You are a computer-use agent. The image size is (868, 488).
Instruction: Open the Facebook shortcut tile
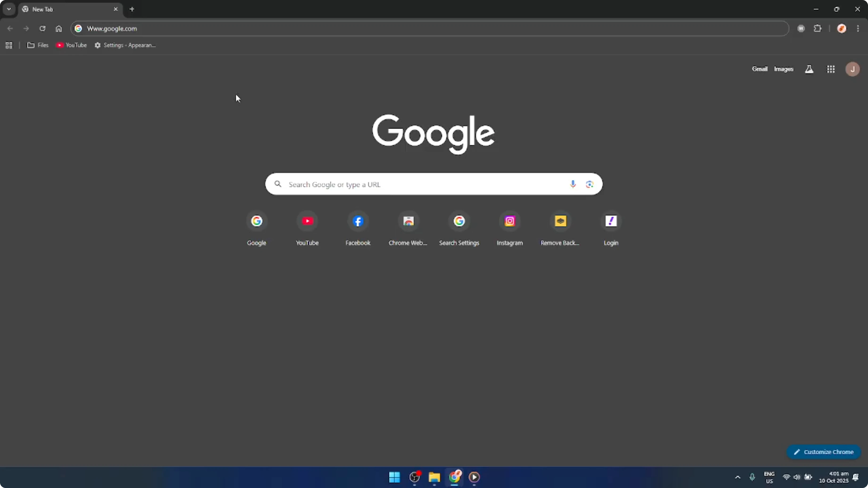(x=358, y=229)
